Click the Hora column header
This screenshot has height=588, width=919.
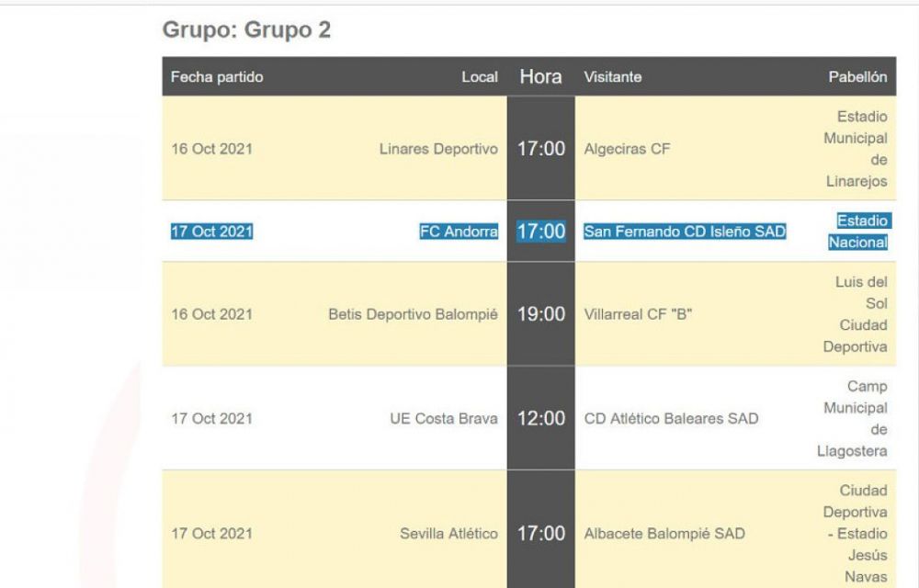540,77
